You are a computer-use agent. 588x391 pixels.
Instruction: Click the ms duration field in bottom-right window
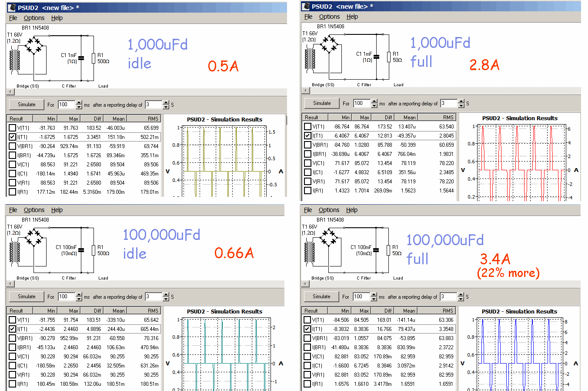tap(362, 297)
